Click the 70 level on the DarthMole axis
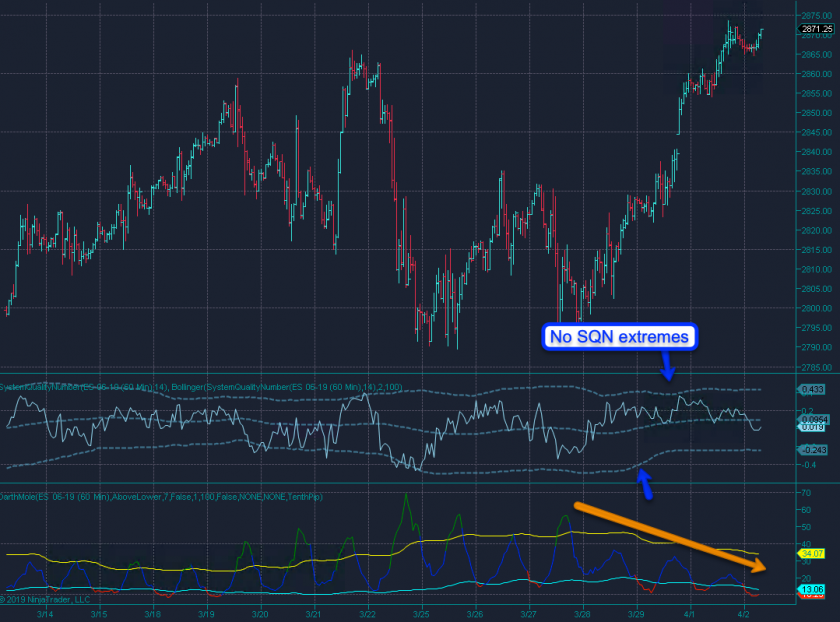The width and height of the screenshot is (840, 622). point(805,493)
